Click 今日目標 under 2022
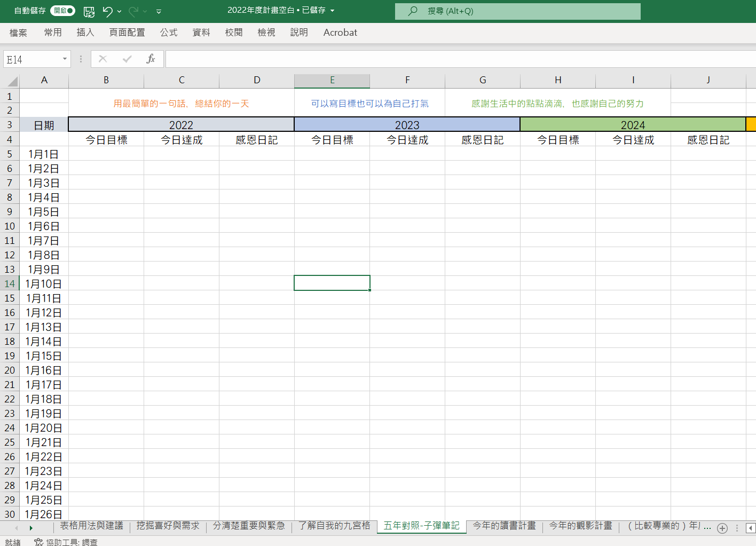 click(x=106, y=140)
